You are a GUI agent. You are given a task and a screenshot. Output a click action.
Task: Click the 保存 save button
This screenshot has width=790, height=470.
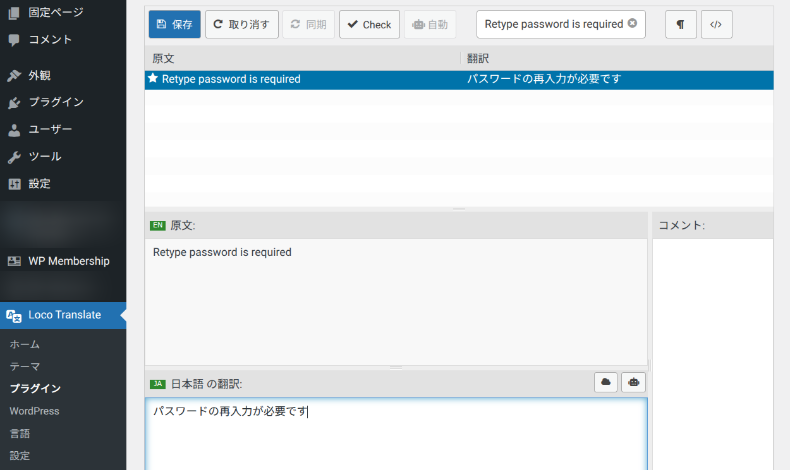pyautogui.click(x=174, y=24)
